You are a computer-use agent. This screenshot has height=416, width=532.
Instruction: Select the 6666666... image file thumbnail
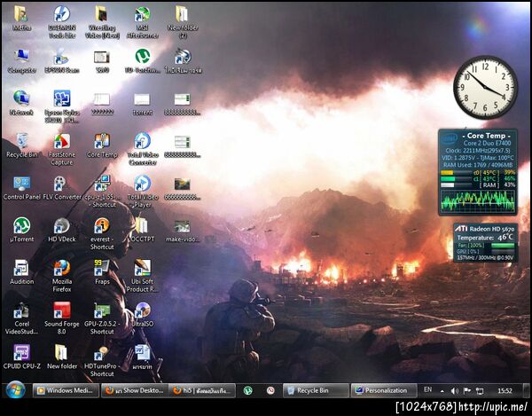click(183, 188)
